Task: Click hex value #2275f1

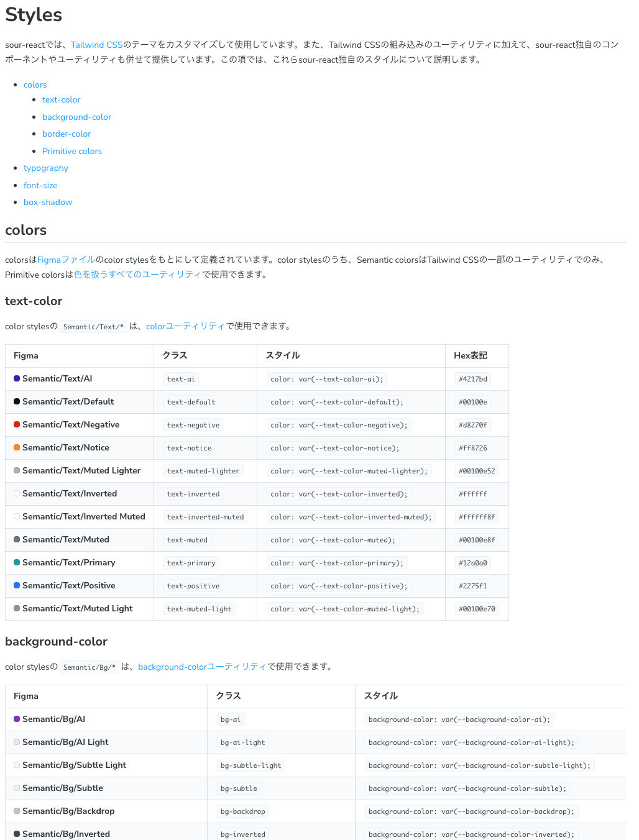Action: [473, 586]
